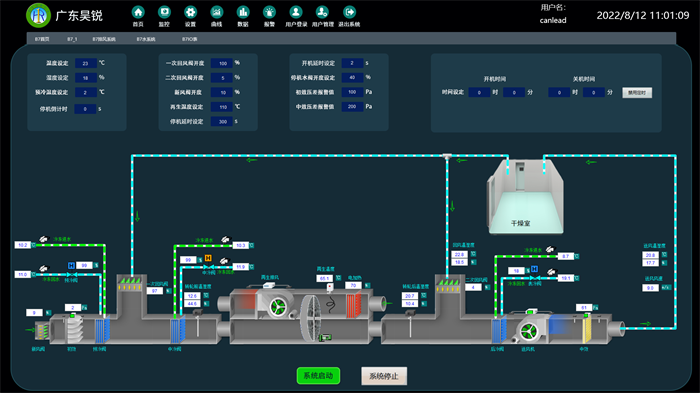700x393 pixels.
Task: Click the 禁用定时 timer button
Action: tap(637, 93)
